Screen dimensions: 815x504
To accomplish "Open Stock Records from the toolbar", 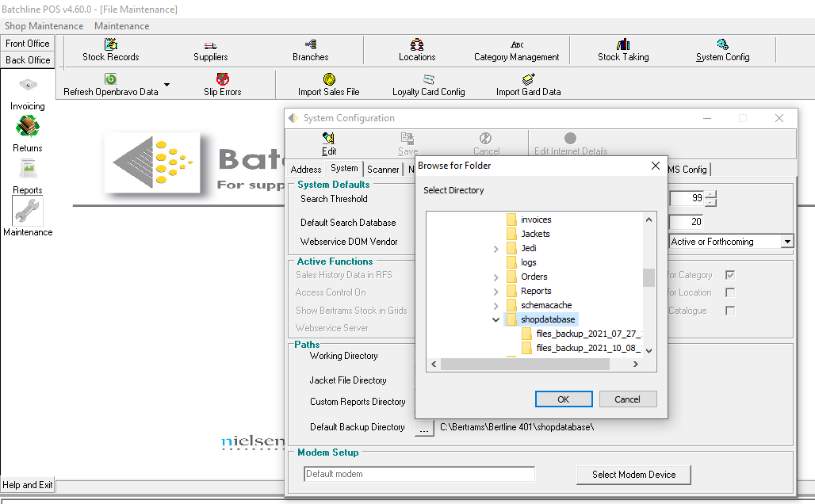I will (111, 51).
